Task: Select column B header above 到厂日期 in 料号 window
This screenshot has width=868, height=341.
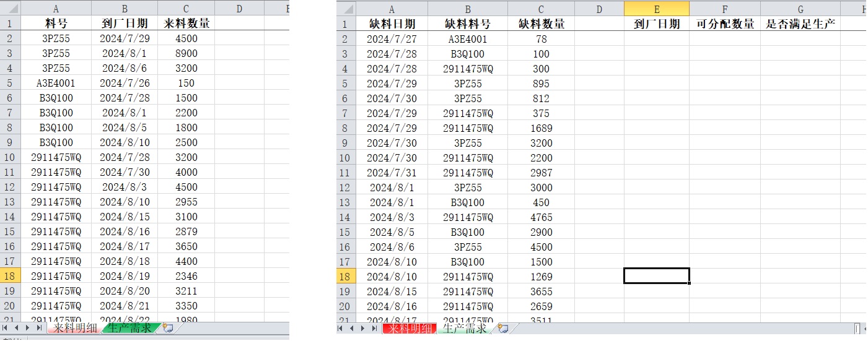Action: (125, 8)
